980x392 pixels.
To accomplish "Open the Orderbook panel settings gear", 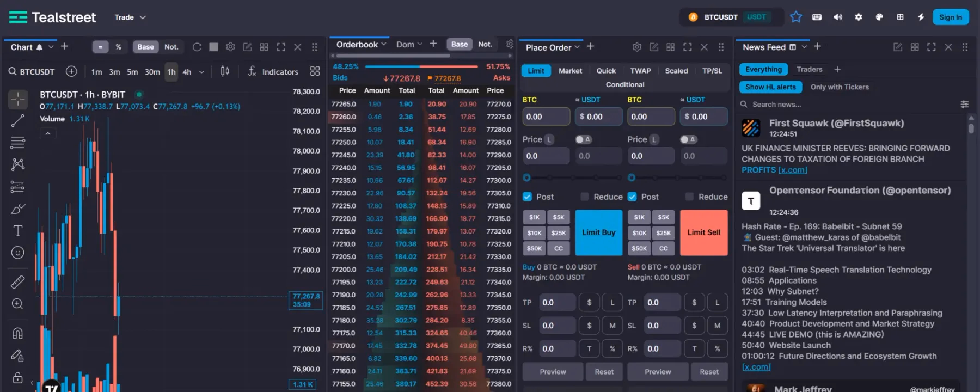I will (x=510, y=44).
